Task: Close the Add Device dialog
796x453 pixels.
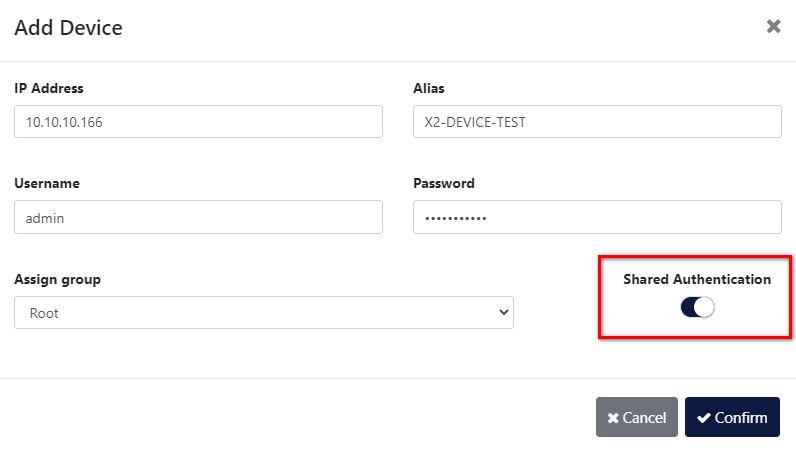Action: [773, 27]
